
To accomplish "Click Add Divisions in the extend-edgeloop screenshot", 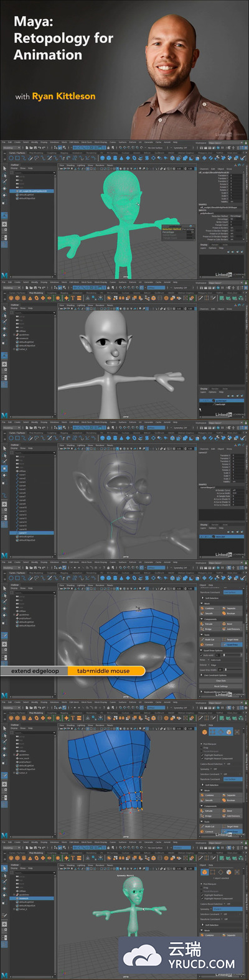I will (x=232, y=629).
